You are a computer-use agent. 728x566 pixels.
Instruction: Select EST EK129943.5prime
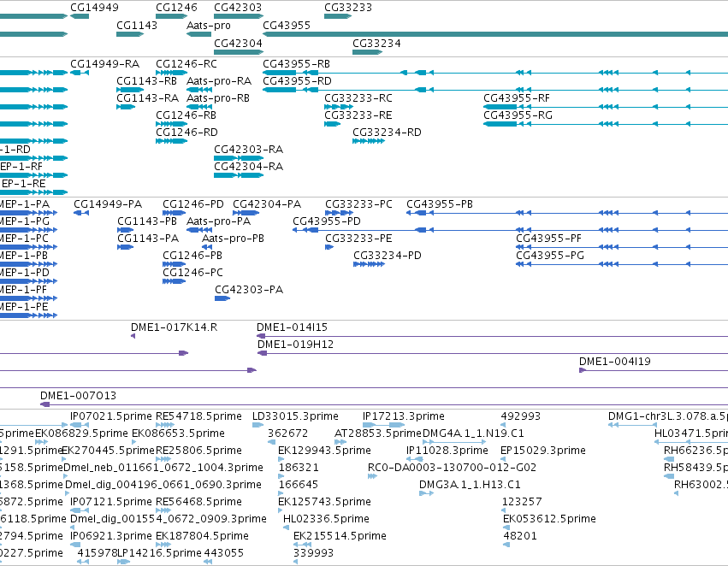coord(324,451)
